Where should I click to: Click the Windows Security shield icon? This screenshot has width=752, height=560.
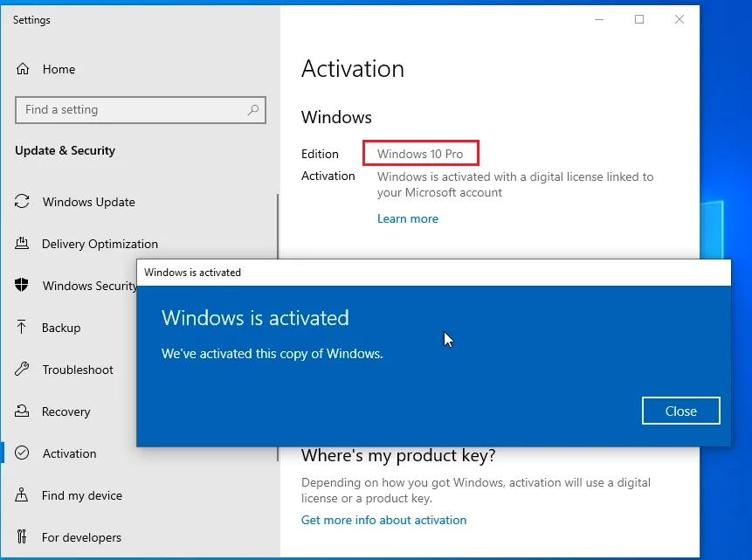[22, 285]
